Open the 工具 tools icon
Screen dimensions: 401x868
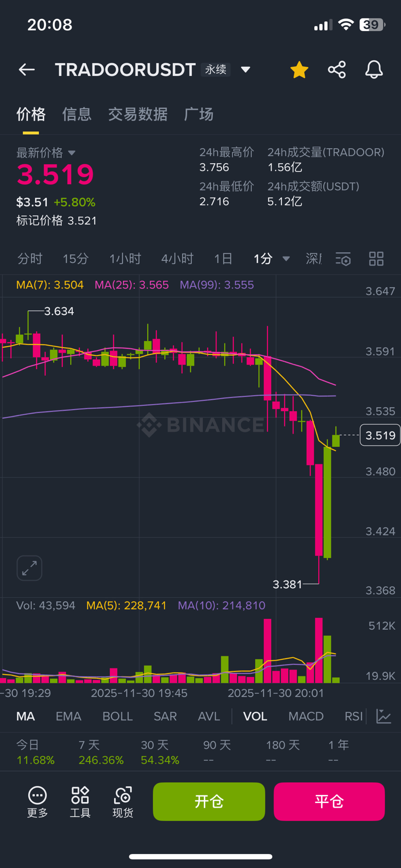tap(80, 801)
